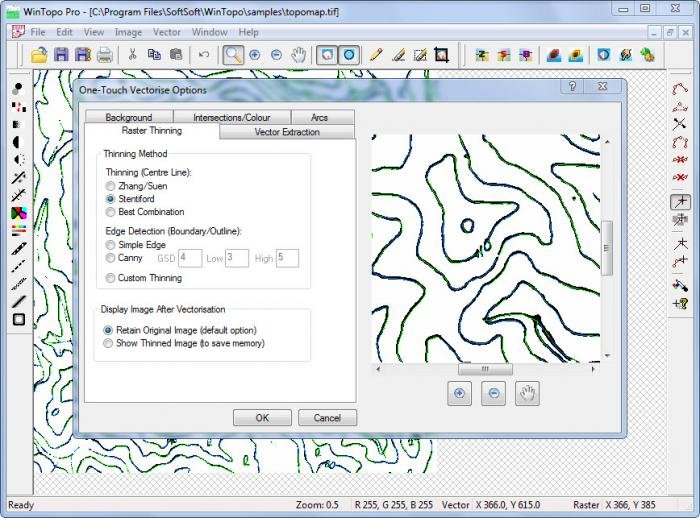Click the Cut scissors icon
The image size is (700, 518).
coord(132,54)
